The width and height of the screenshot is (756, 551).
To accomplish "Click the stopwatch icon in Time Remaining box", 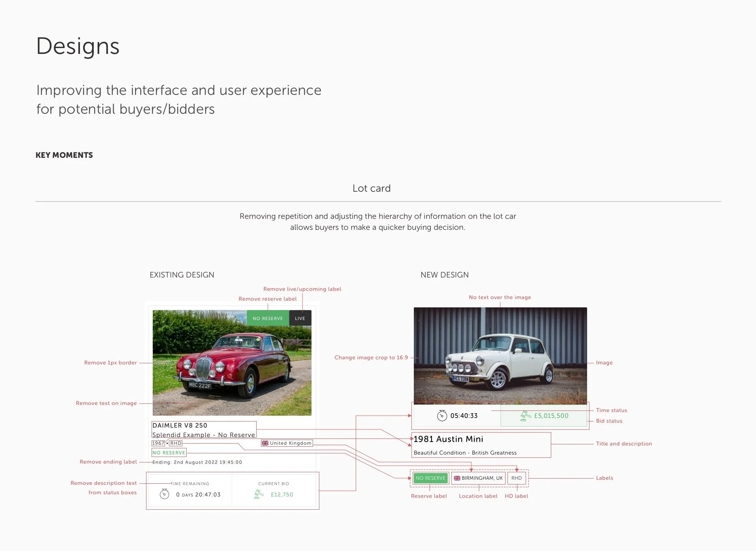I will pyautogui.click(x=164, y=494).
